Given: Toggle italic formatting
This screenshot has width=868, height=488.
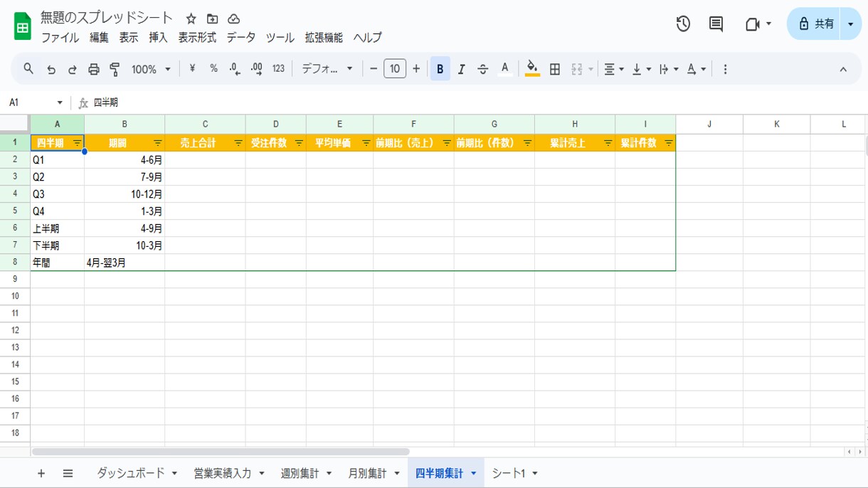Looking at the screenshot, I should tap(461, 69).
